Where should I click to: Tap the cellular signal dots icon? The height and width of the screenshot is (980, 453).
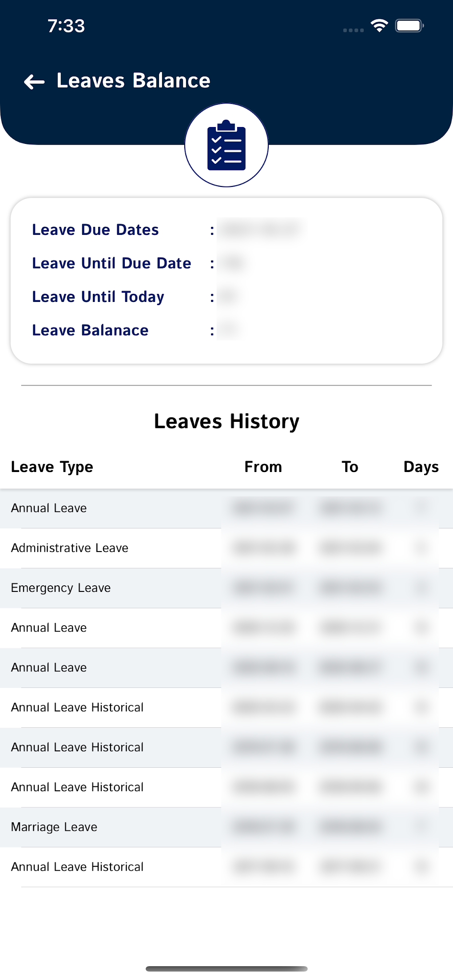click(354, 30)
